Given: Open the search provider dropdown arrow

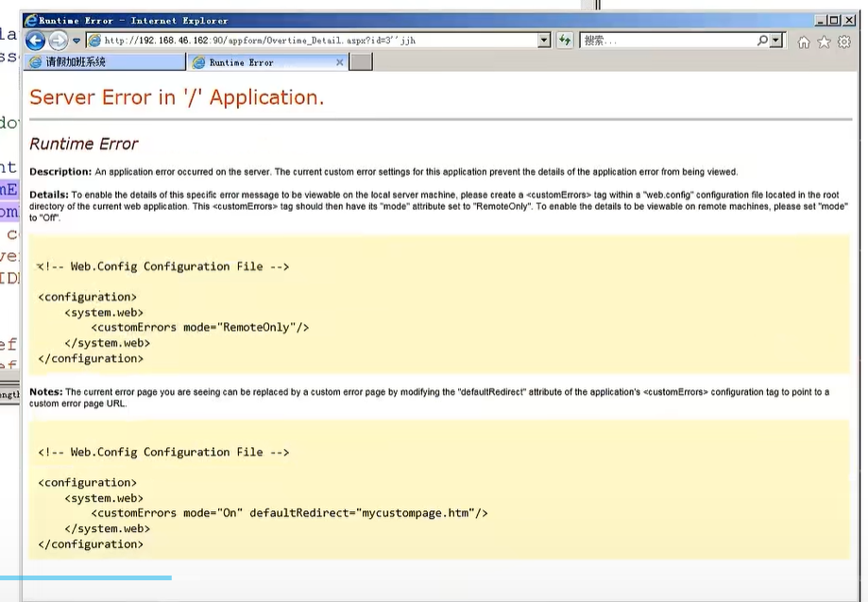Looking at the screenshot, I should pyautogui.click(x=776, y=41).
